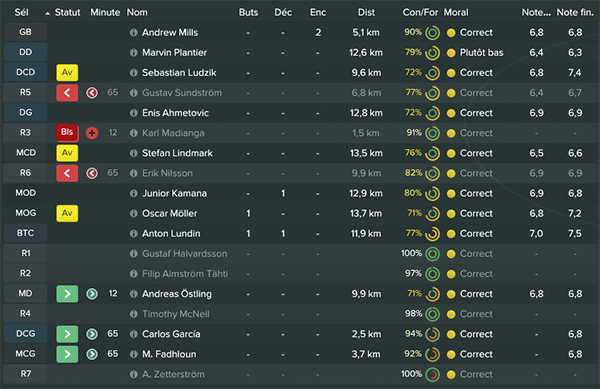The width and height of the screenshot is (600, 389).
Task: Click Plutôt bas morale indicator for Marvin Plantier
Action: tap(475, 53)
